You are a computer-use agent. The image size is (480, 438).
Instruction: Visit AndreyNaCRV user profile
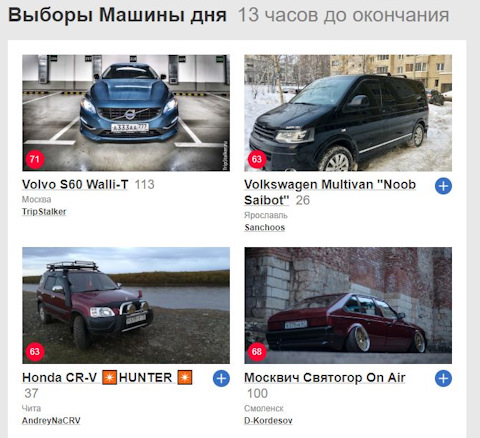51,421
